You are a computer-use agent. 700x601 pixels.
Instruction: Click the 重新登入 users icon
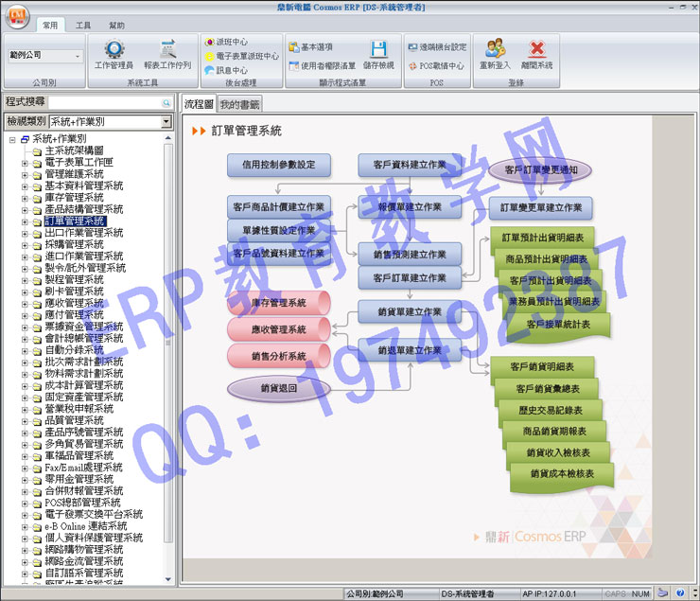(495, 55)
